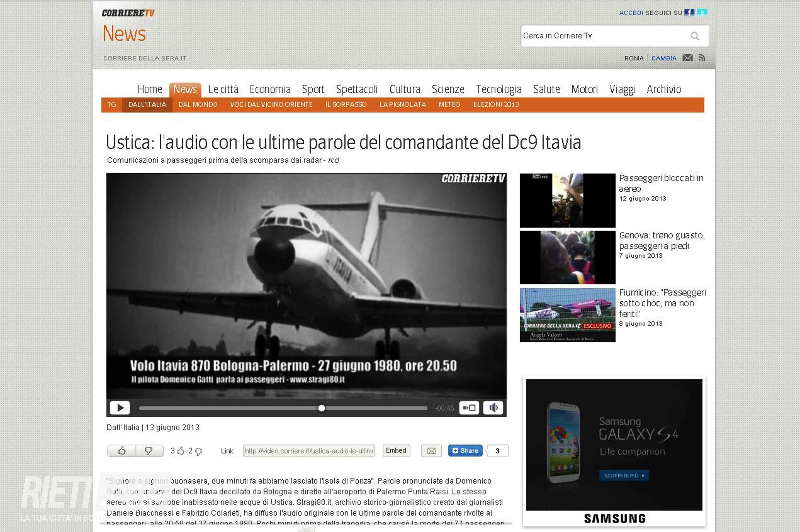Click the newsletter envelope icon near CAMBIA
This screenshot has width=800, height=532.
(x=687, y=58)
